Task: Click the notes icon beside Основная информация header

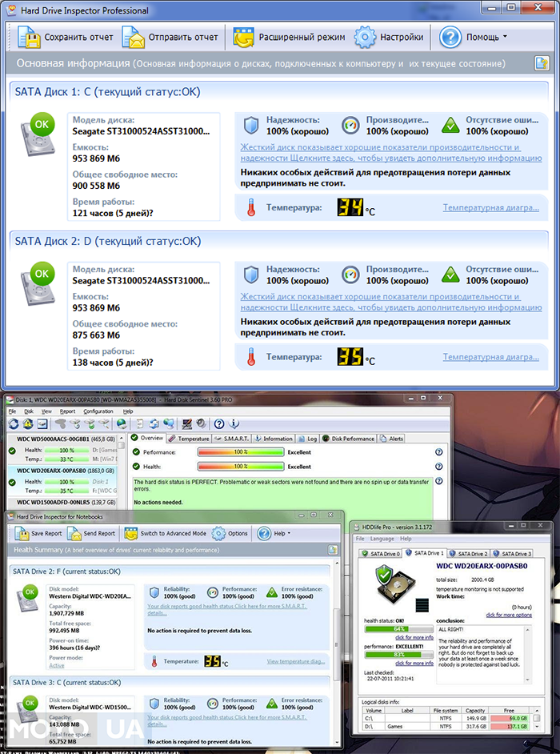Action: pos(542,63)
